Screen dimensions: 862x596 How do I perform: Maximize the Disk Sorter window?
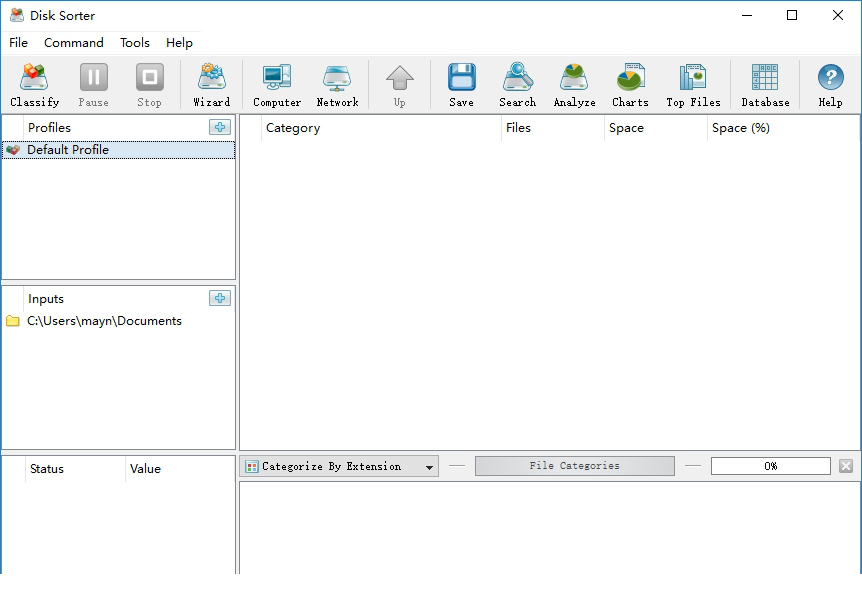792,15
